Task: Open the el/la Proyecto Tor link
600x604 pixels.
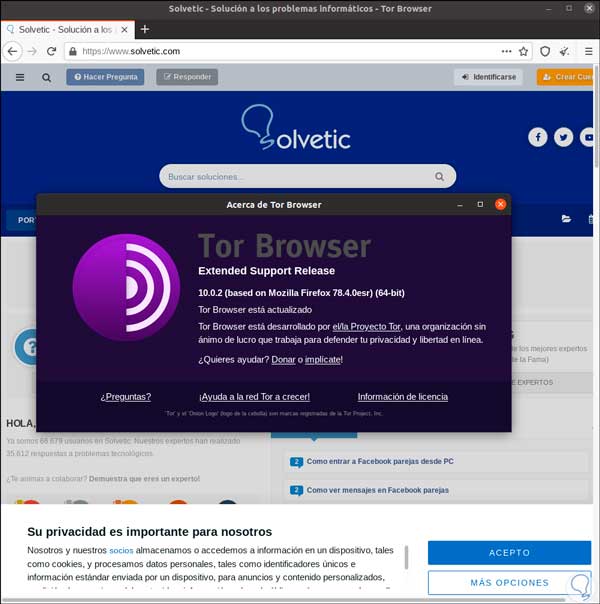Action: [x=367, y=327]
